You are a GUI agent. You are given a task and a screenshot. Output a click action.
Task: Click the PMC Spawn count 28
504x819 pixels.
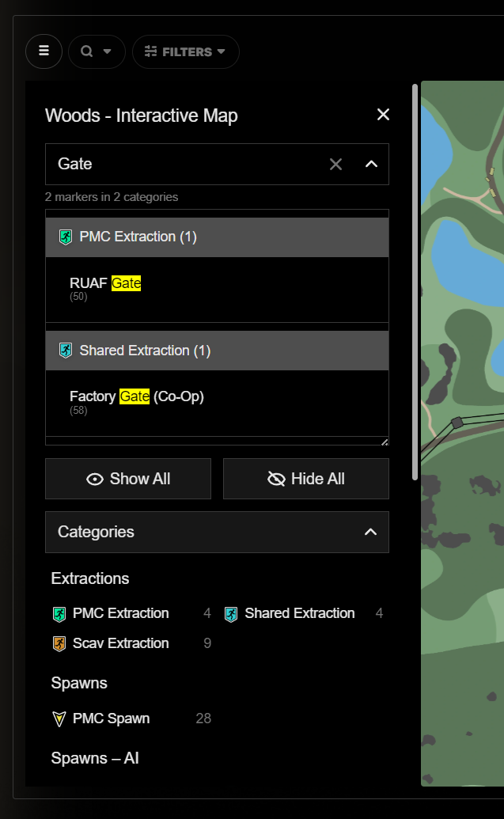pyautogui.click(x=203, y=719)
